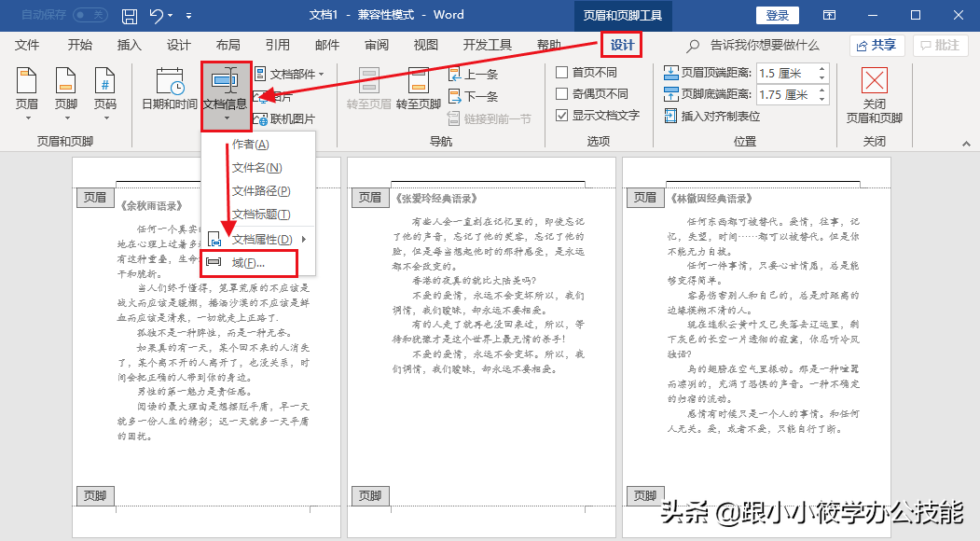Switch to the 插入 ribbon tab
Viewport: 980px width, 541px height.
(127, 44)
